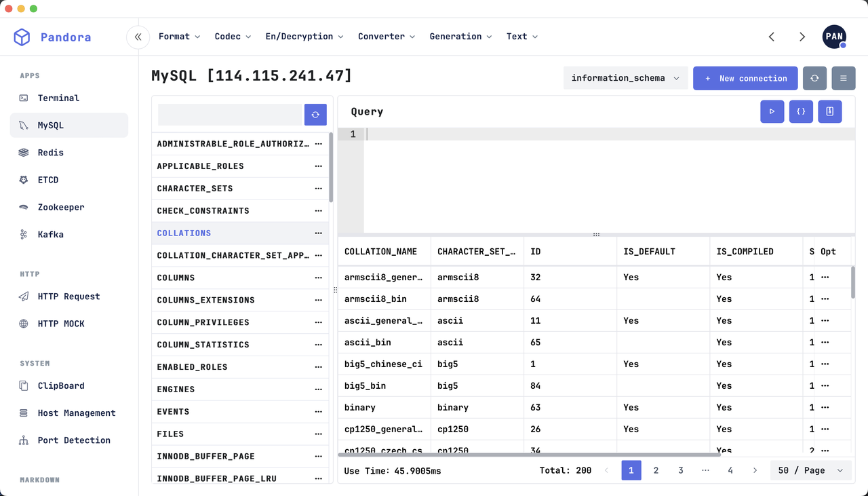Open the Generation menu

point(460,37)
